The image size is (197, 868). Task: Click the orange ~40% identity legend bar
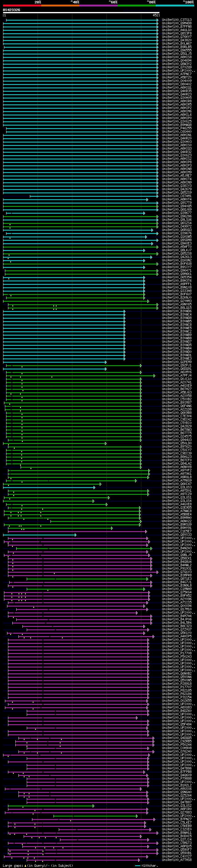pyautogui.click(x=60, y=6)
